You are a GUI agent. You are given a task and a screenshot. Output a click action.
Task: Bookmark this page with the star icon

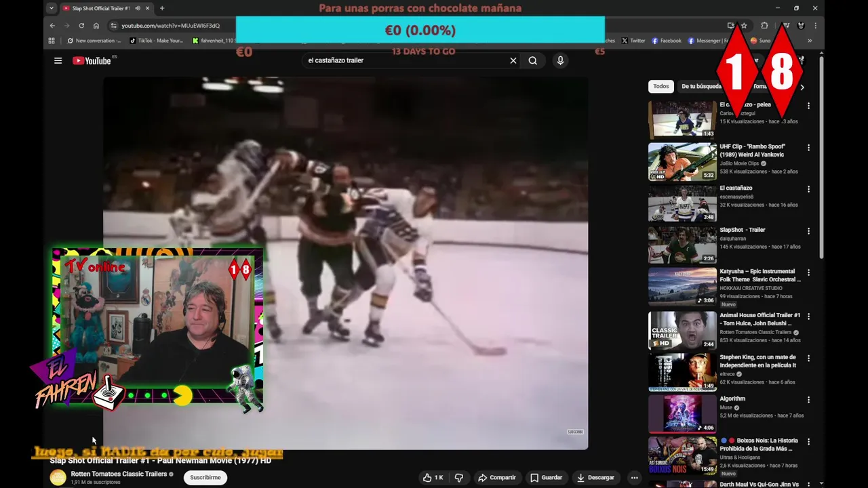(x=744, y=26)
